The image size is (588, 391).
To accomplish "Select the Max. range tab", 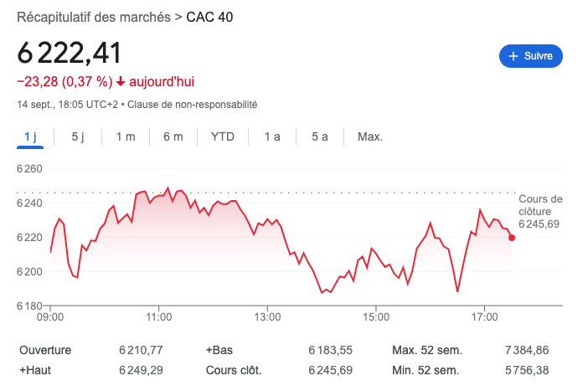I will (369, 136).
